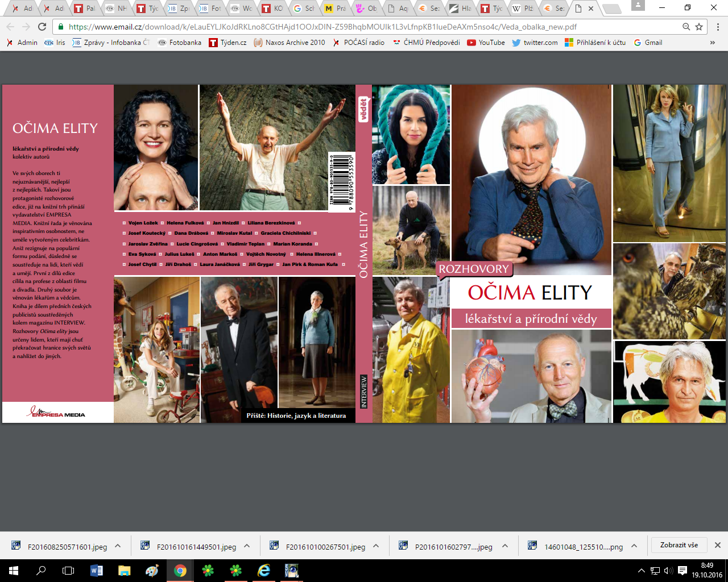728x582 pixels.
Task: Open Internet Explorer from the taskbar
Action: click(x=264, y=571)
